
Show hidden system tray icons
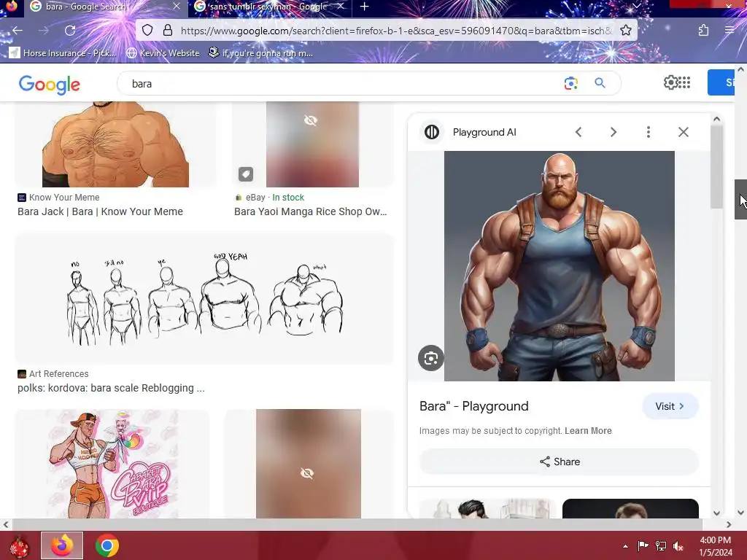(x=625, y=546)
